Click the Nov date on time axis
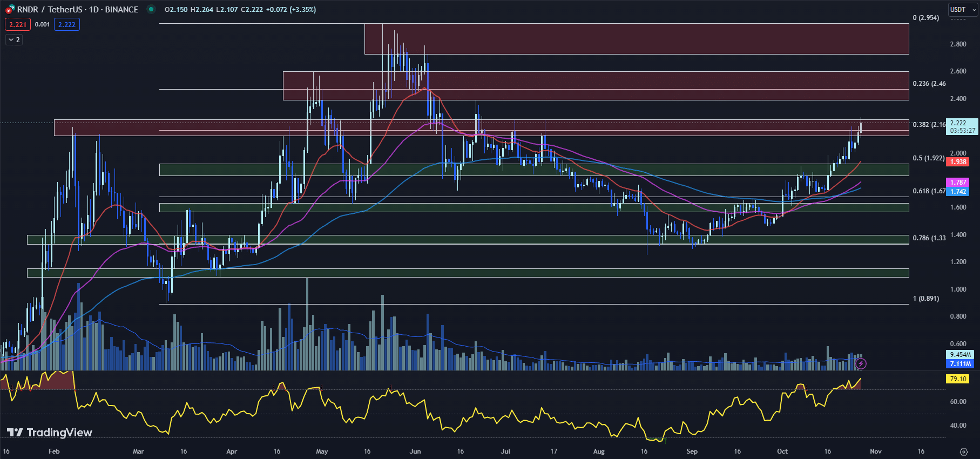980x459 pixels. pos(876,451)
